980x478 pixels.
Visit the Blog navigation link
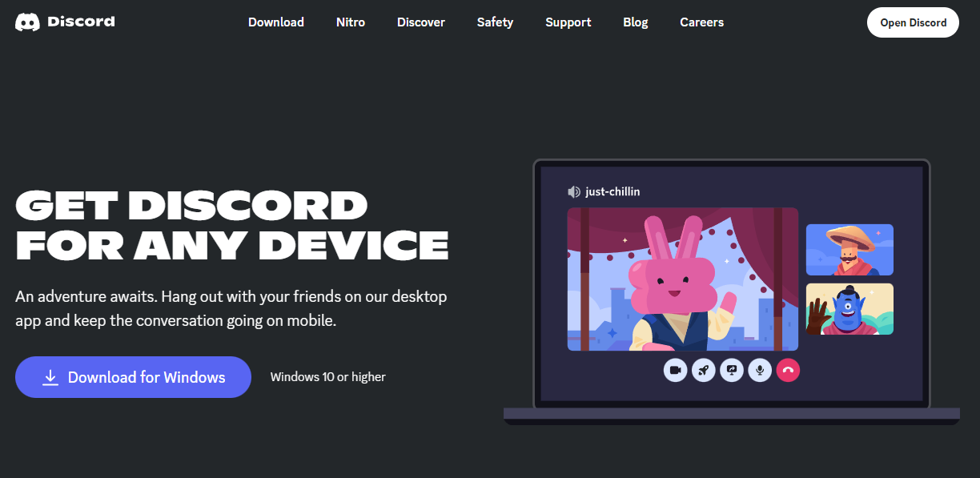pyautogui.click(x=636, y=22)
